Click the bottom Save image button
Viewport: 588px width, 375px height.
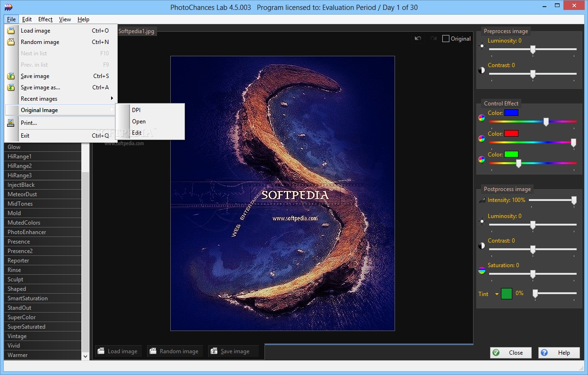pyautogui.click(x=233, y=351)
